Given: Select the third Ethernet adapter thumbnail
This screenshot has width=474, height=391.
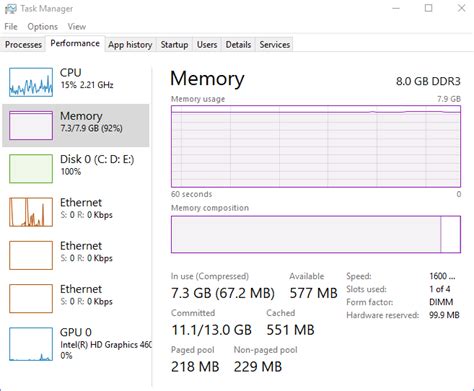Looking at the screenshot, I should coord(31,299).
